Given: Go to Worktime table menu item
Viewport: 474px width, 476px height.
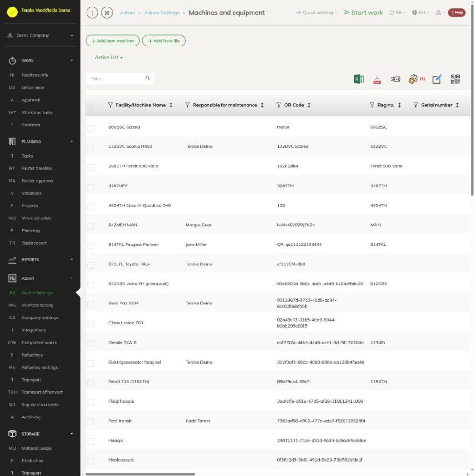Looking at the screenshot, I should coord(37,112).
